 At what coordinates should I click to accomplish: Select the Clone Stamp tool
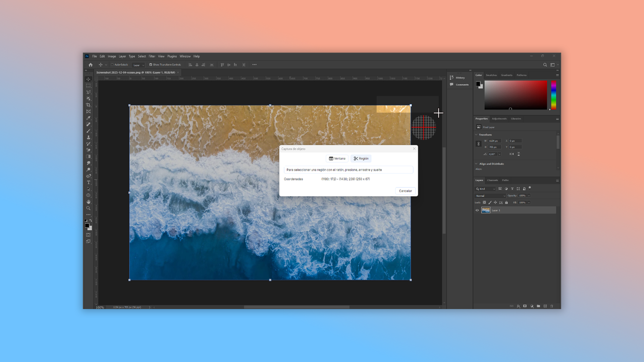coord(89,137)
